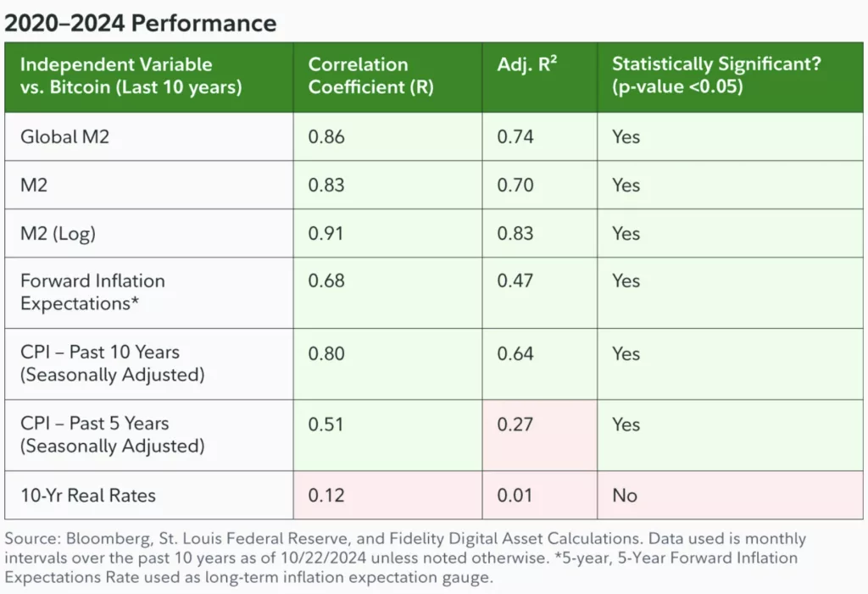This screenshot has height=594, width=868.
Task: Click the '2020–2024 Performance' title
Action: [x=141, y=23]
